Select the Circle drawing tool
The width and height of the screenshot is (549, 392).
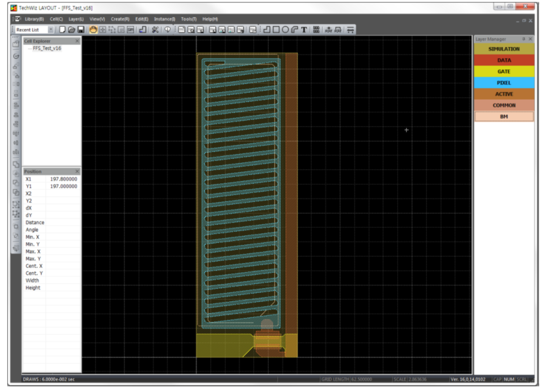[285, 29]
